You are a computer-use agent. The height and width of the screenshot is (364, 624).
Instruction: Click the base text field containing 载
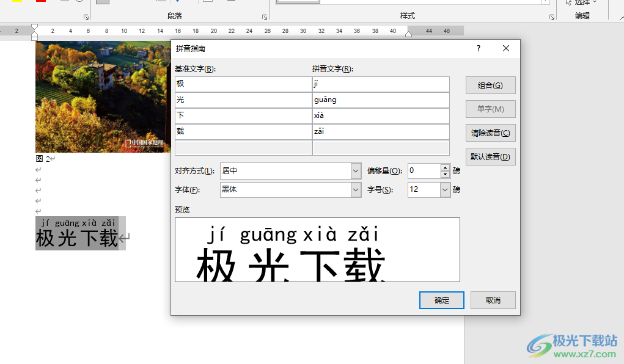(243, 132)
